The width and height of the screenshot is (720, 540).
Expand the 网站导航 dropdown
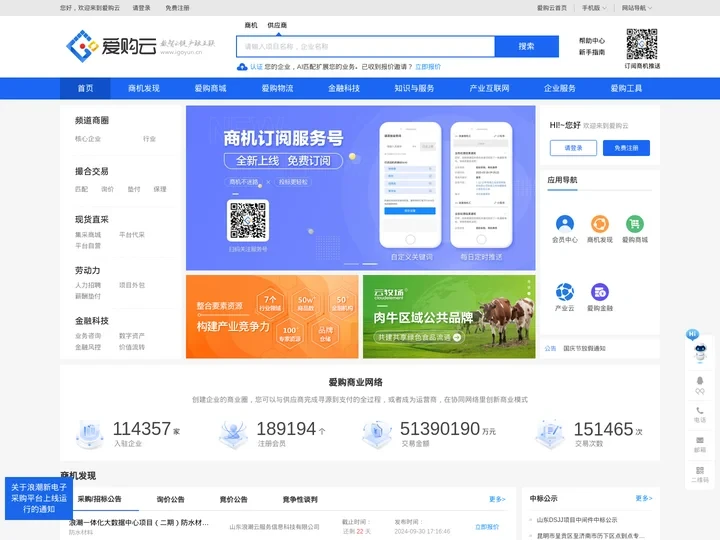pos(637,8)
